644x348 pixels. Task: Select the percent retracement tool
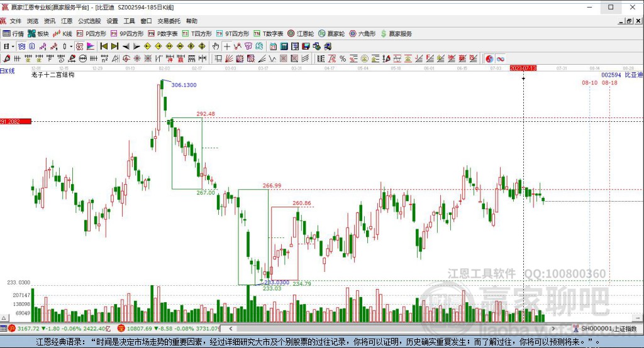point(343,58)
